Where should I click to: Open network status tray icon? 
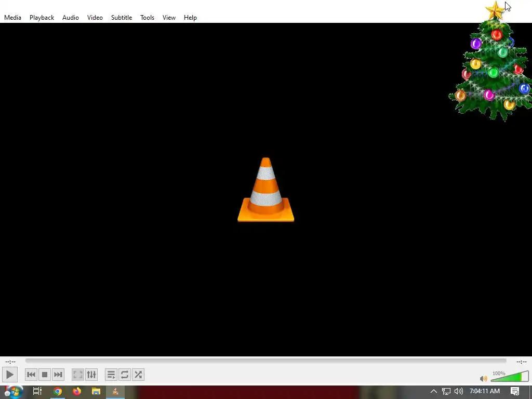tap(446, 391)
